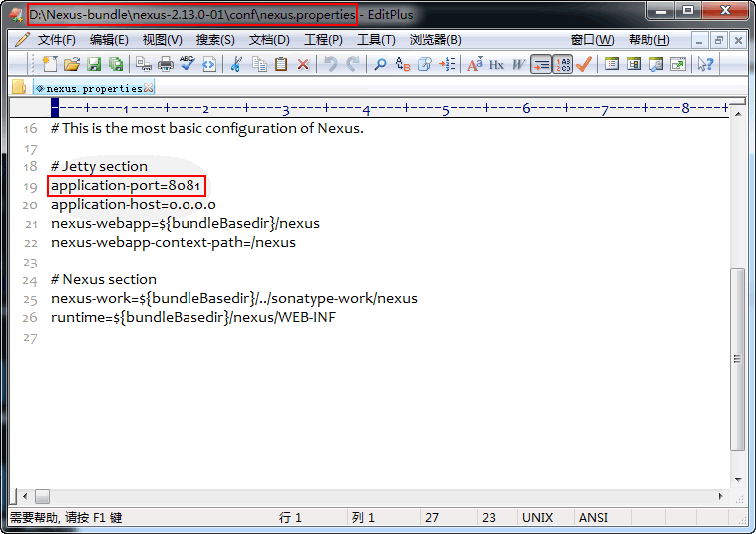The height and width of the screenshot is (534, 756).
Task: Click the UNIX status bar entry
Action: (537, 518)
